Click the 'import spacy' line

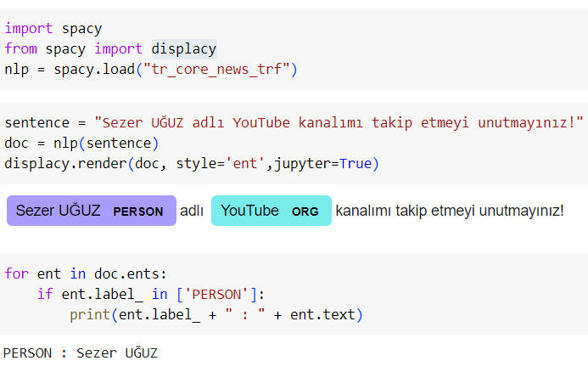tap(53, 29)
